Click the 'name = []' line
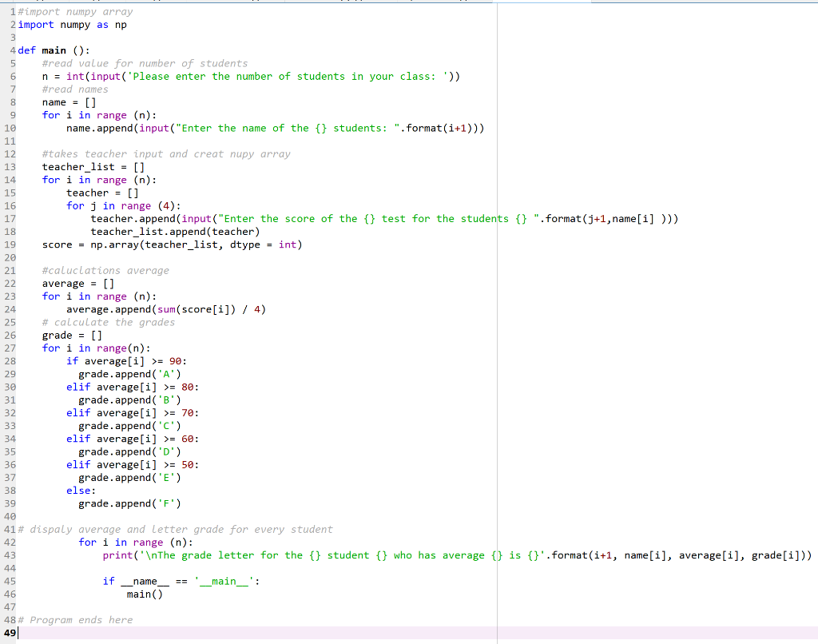818x644 pixels. 69,102
